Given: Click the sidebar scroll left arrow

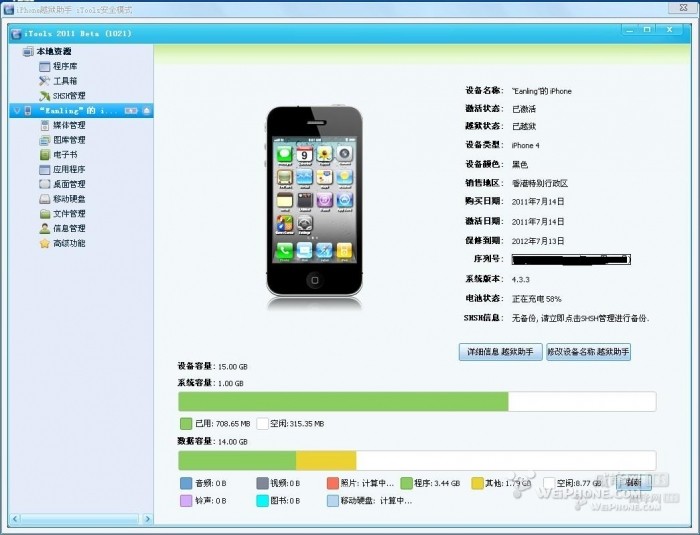Looking at the screenshot, I should [15, 519].
